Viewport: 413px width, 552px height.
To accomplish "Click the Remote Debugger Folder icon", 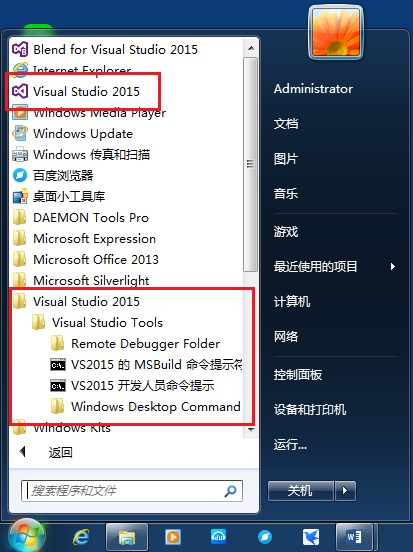I will (58, 344).
